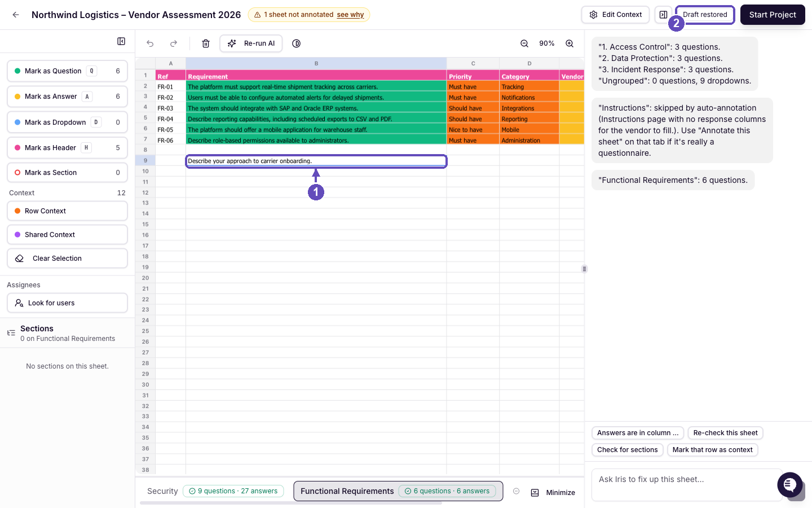Screen dimensions: 812x508
Task: Click the 'Check for sections' suggestion
Action: click(x=628, y=450)
